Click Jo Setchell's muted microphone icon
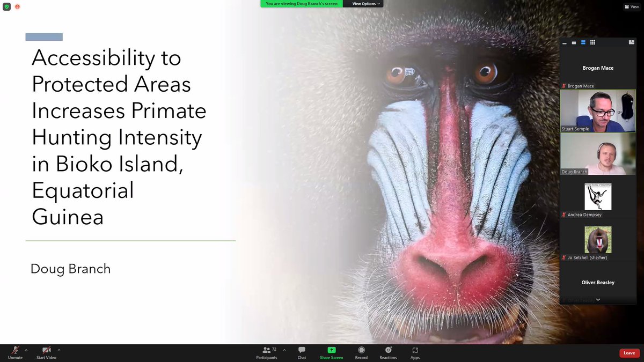The height and width of the screenshot is (362, 644). point(563,257)
